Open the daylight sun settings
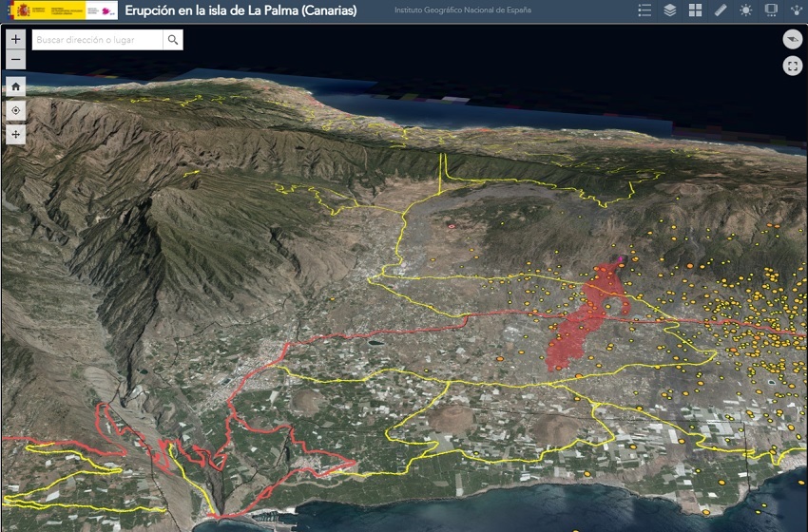 click(745, 10)
